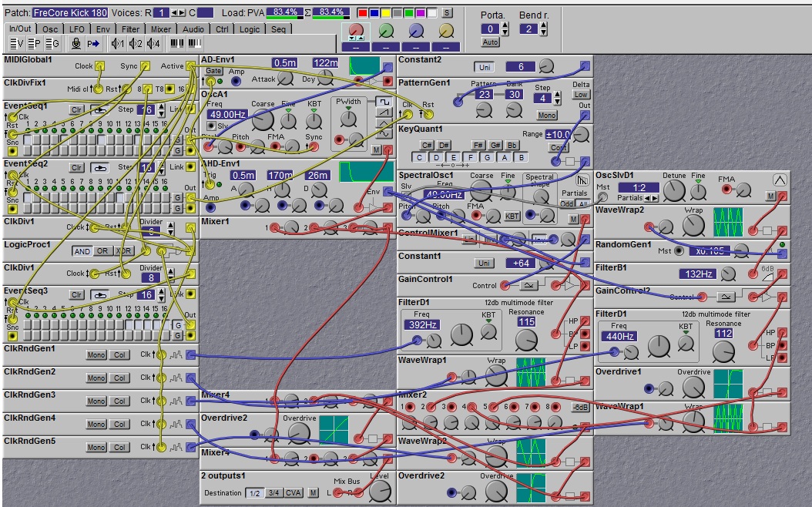Viewport: 812px width, 507px height.
Task: Add the 1 output speaker module
Action: coord(118,43)
